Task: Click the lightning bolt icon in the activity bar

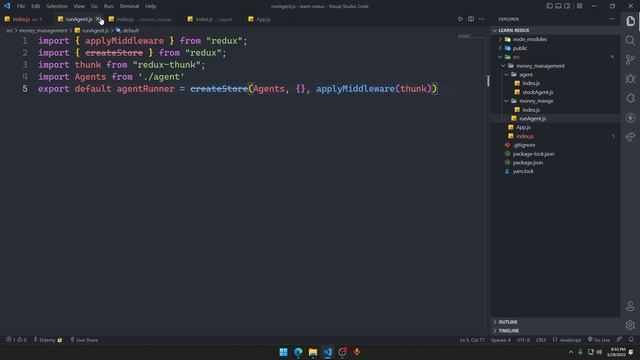Action: [630, 118]
